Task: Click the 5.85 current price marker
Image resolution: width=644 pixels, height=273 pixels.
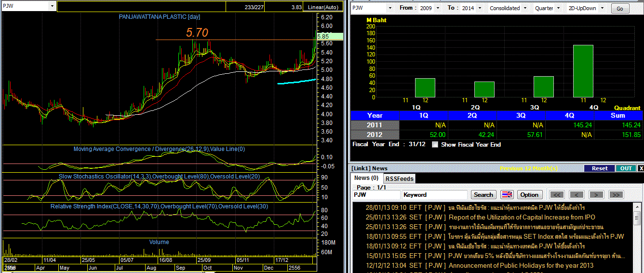Action: (330, 36)
